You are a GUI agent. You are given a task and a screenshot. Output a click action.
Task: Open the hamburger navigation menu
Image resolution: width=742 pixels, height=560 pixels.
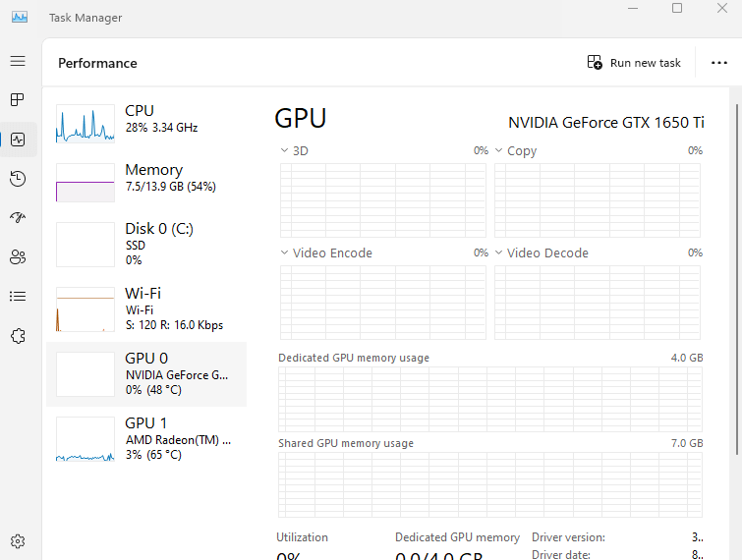[x=18, y=61]
